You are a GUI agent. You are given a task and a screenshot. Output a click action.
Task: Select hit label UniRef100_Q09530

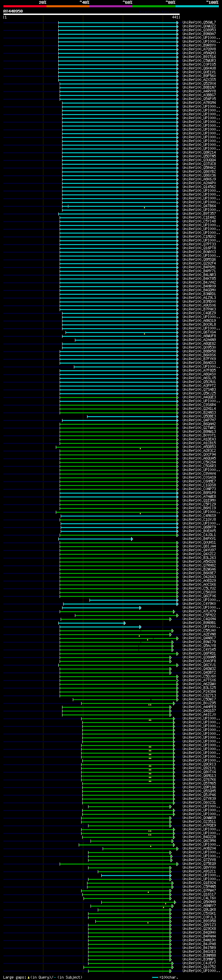pos(199,347)
